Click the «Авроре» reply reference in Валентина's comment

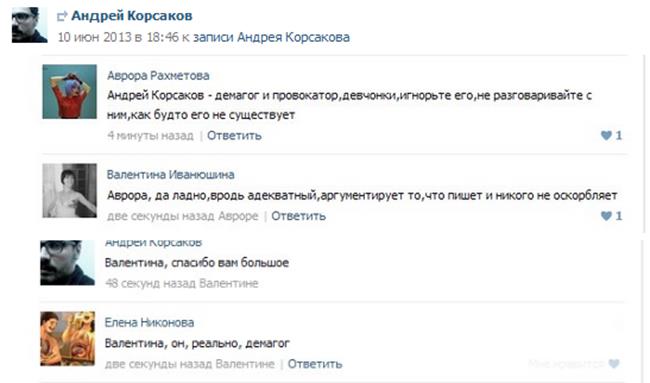238,216
